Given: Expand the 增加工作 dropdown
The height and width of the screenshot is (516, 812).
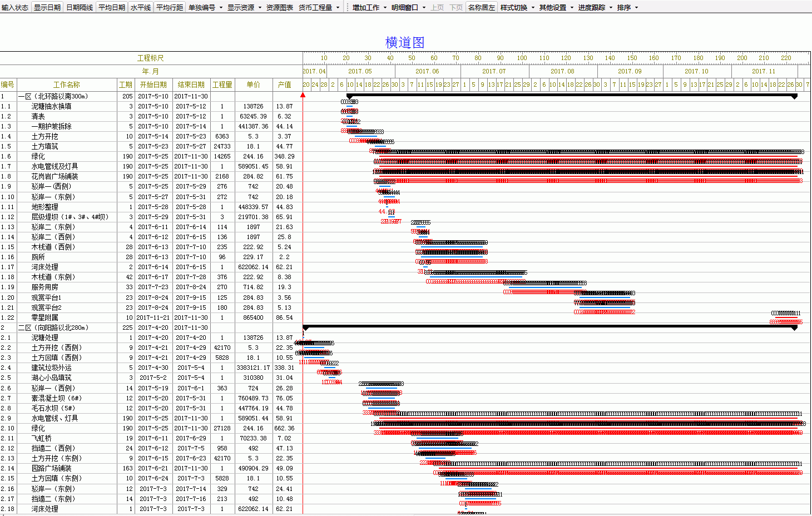Looking at the screenshot, I should tap(369, 7).
